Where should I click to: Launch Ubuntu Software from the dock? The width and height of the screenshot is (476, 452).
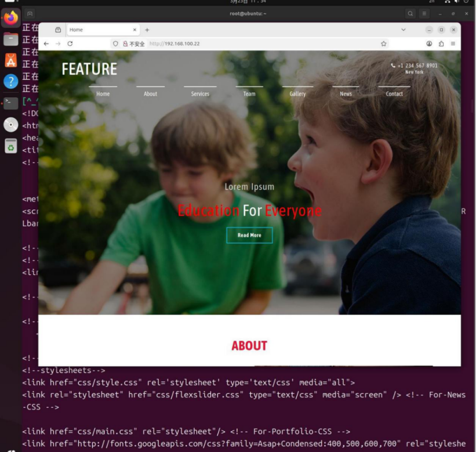[x=11, y=60]
